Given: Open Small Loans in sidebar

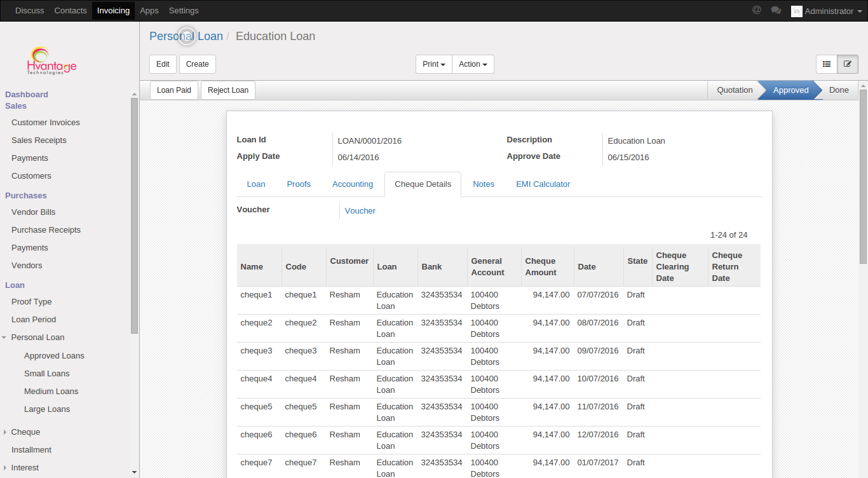Looking at the screenshot, I should (x=47, y=374).
